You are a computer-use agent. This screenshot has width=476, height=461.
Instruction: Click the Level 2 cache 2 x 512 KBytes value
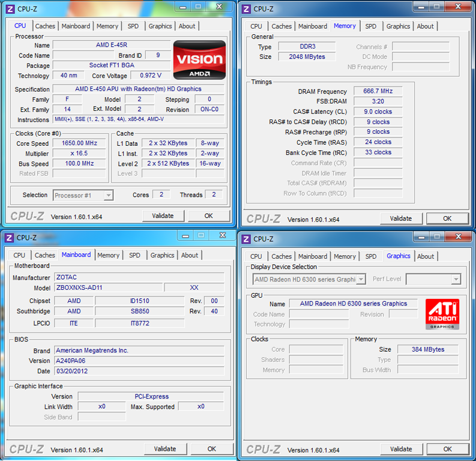168,163
